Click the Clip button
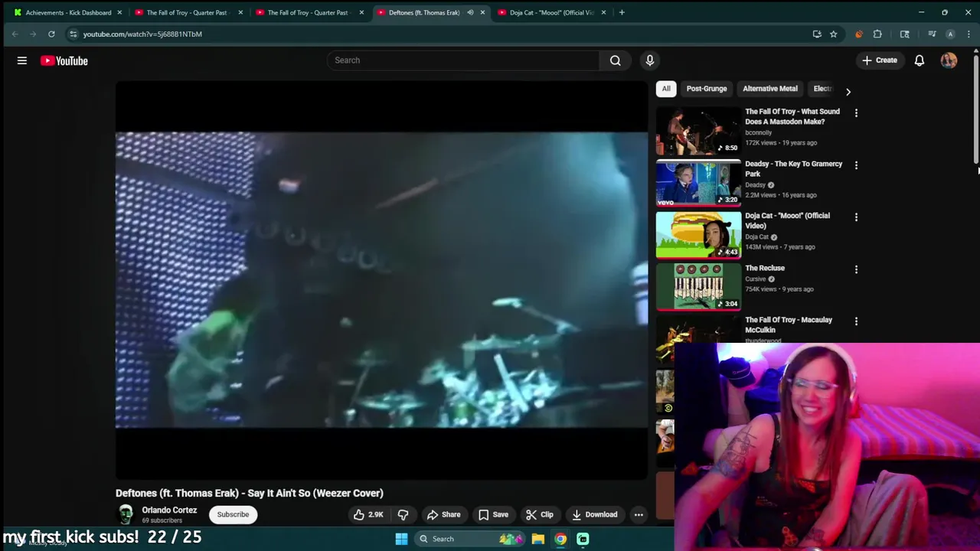The width and height of the screenshot is (980, 551). coord(540,514)
